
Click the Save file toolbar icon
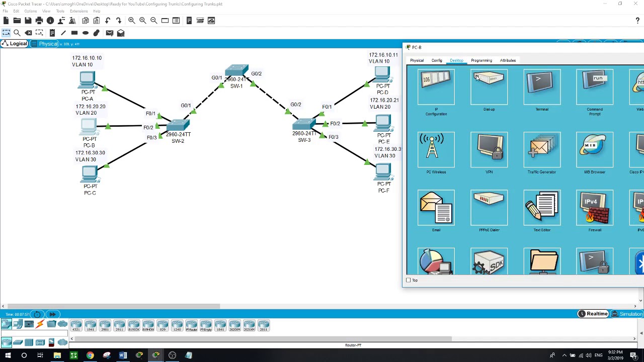click(x=28, y=21)
